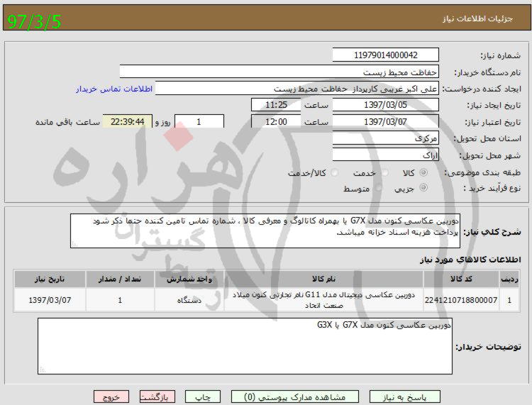532x405 pixels.
Task: Click the اطلاعات کالاهای مورد نیاز heading
Action: [x=470, y=260]
